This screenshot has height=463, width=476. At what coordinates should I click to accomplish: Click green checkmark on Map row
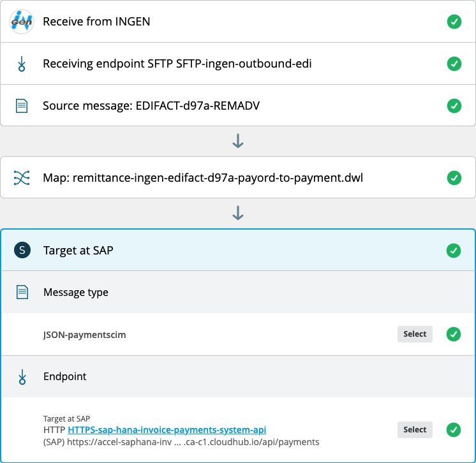pyautogui.click(x=454, y=178)
